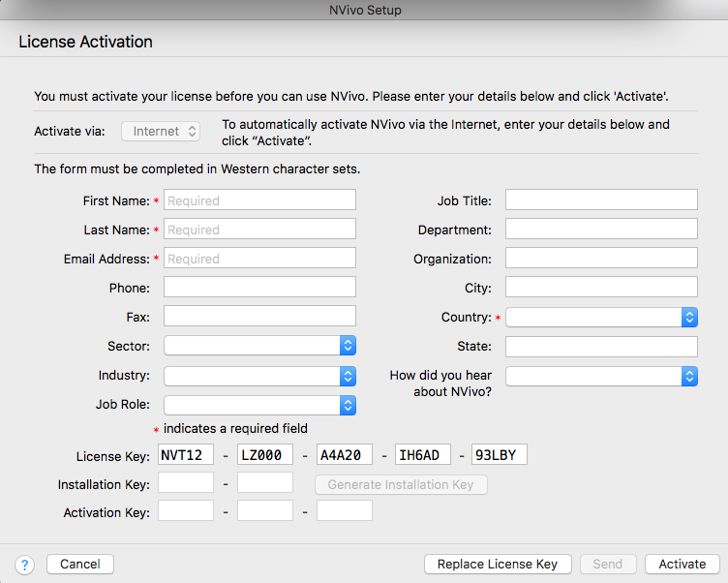This screenshot has width=728, height=583.
Task: Open the Job Role dropdown
Action: [x=259, y=405]
